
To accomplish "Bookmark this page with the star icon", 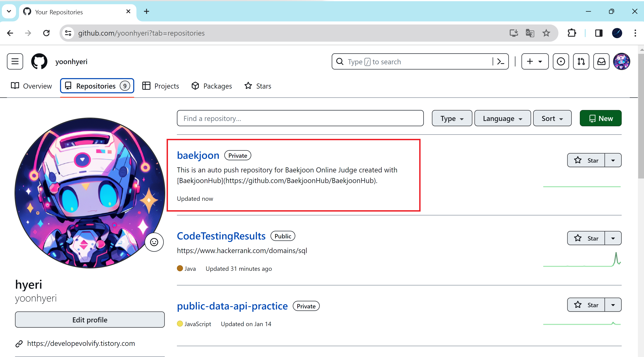I will 546,33.
